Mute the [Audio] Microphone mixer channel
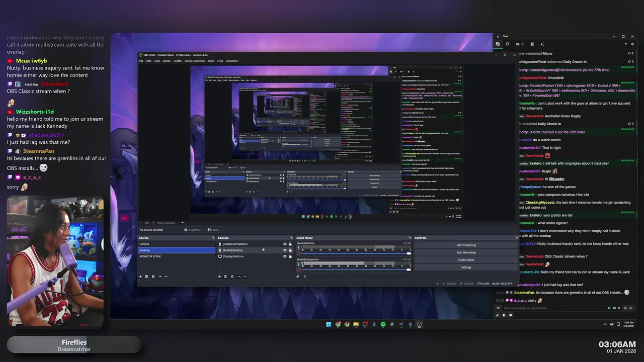 click(298, 269)
